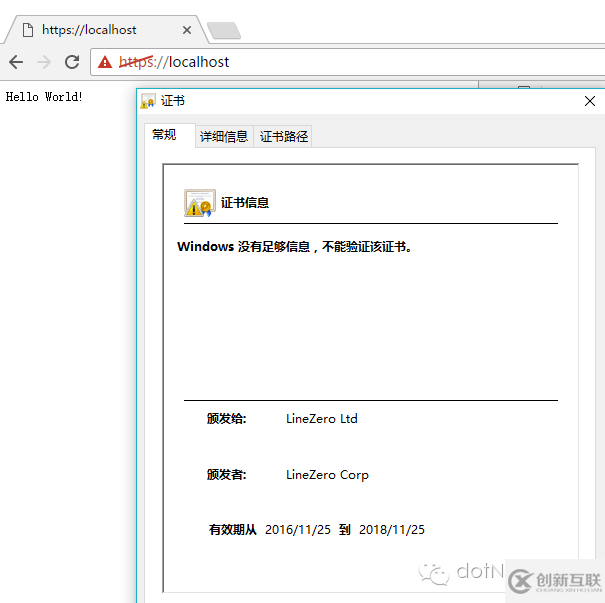Switch to the 详细信息 tab

pos(224,136)
